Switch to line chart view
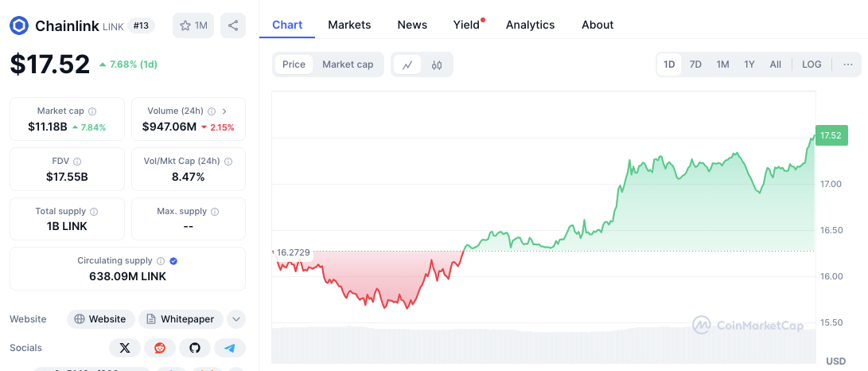This screenshot has height=371, width=868. 407,64
